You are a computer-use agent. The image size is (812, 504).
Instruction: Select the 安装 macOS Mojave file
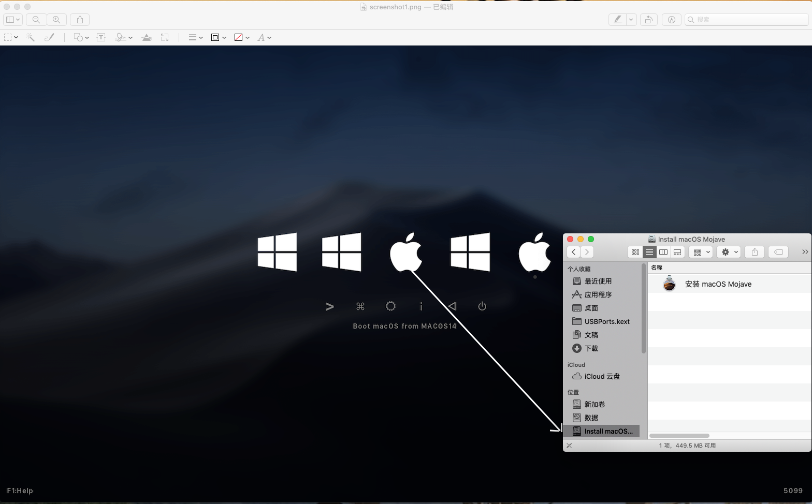(x=718, y=284)
